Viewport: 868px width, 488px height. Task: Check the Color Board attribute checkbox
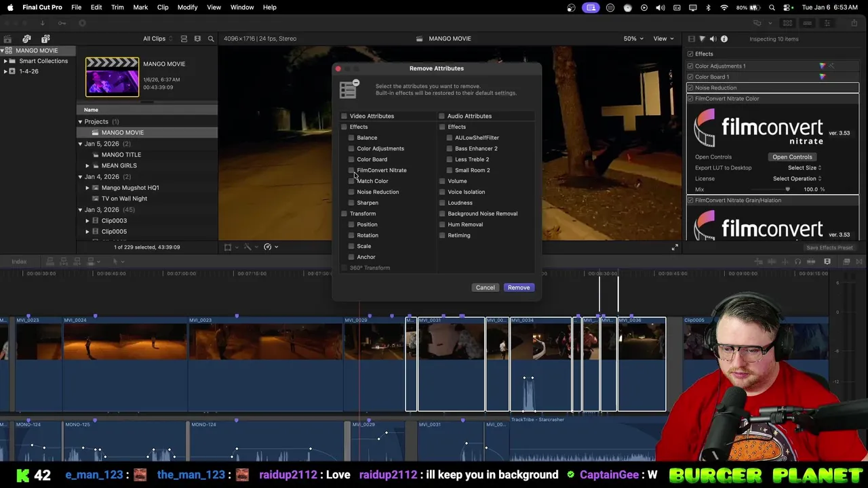(x=351, y=159)
